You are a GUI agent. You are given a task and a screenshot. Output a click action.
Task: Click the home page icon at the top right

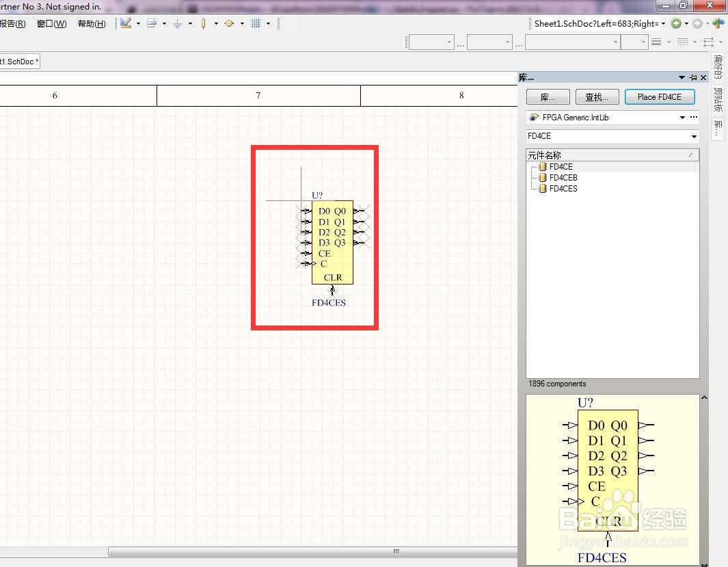(718, 23)
